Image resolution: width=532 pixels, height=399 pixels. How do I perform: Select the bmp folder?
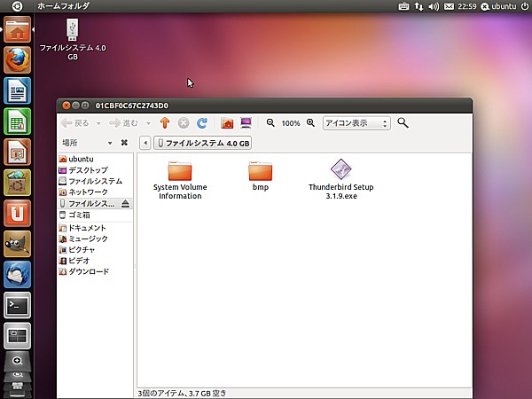(x=260, y=176)
